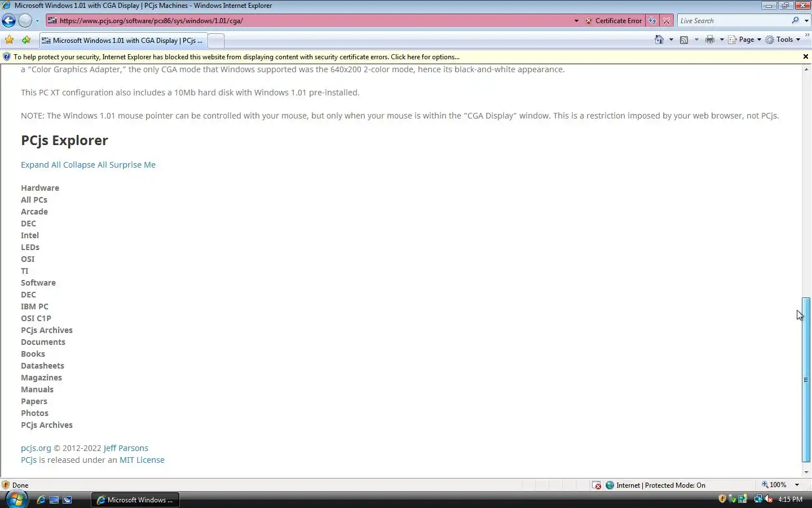This screenshot has height=508, width=812.
Task: Select Photos in the explorer list
Action: (x=34, y=413)
